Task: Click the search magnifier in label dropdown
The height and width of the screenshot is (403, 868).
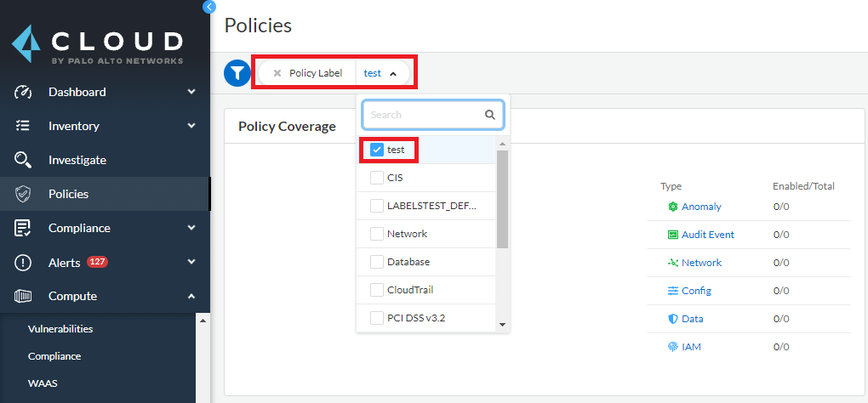Action: pyautogui.click(x=490, y=115)
